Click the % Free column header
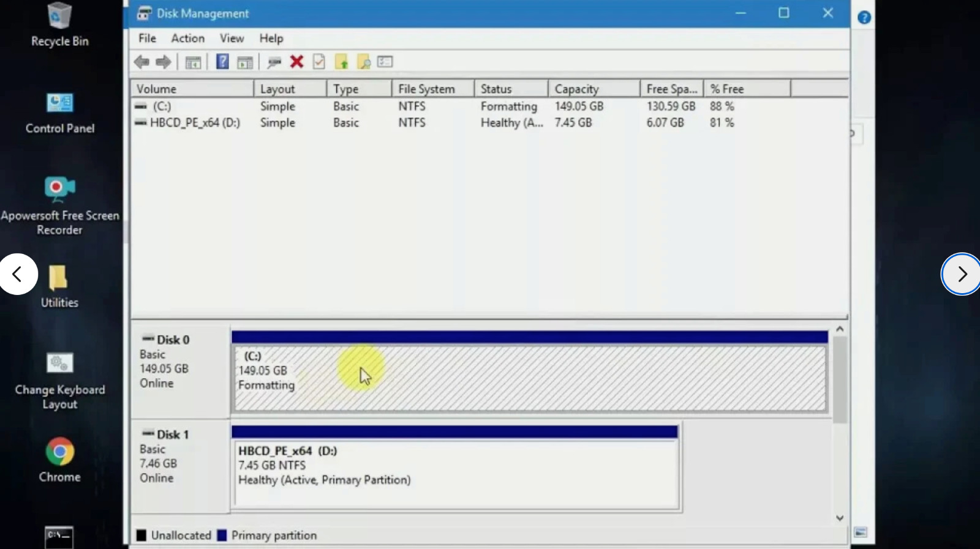Image resolution: width=980 pixels, height=549 pixels. point(747,89)
